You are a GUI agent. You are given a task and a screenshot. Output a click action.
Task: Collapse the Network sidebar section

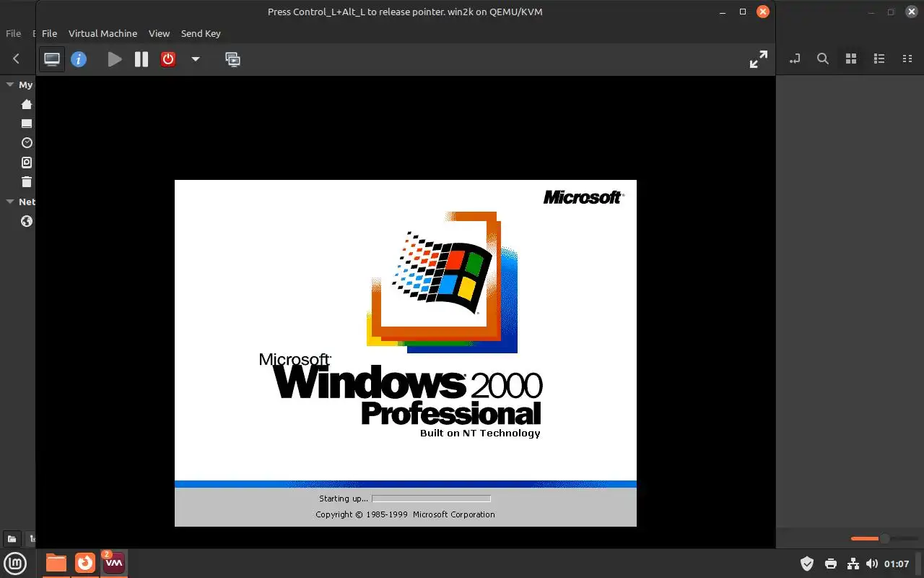coord(10,202)
